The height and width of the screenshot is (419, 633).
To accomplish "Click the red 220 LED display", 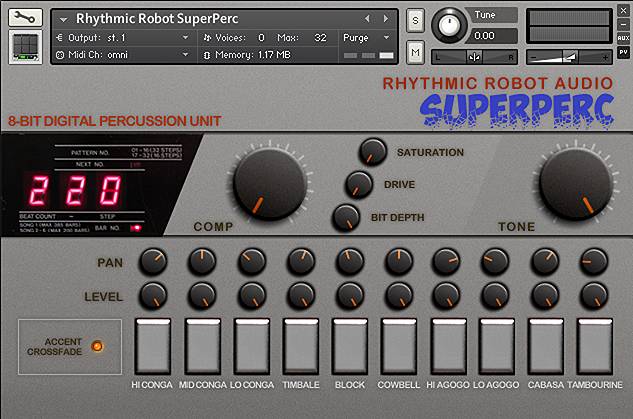I will [x=75, y=190].
